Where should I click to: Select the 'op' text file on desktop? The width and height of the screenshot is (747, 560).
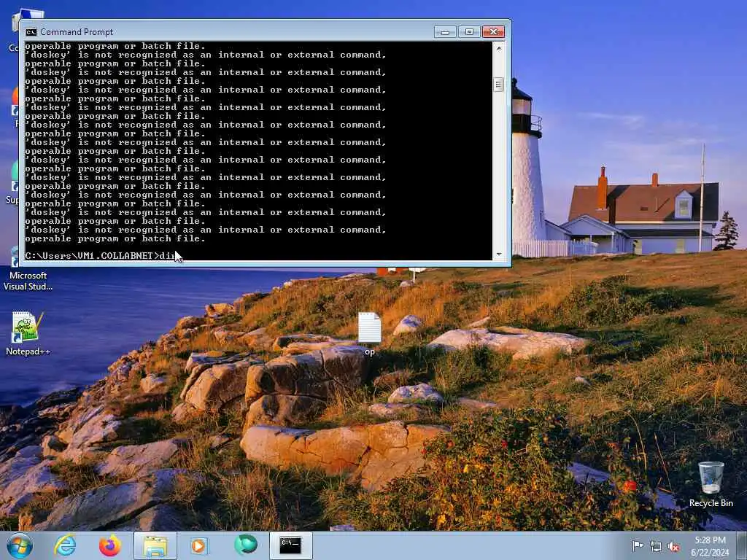pyautogui.click(x=370, y=333)
